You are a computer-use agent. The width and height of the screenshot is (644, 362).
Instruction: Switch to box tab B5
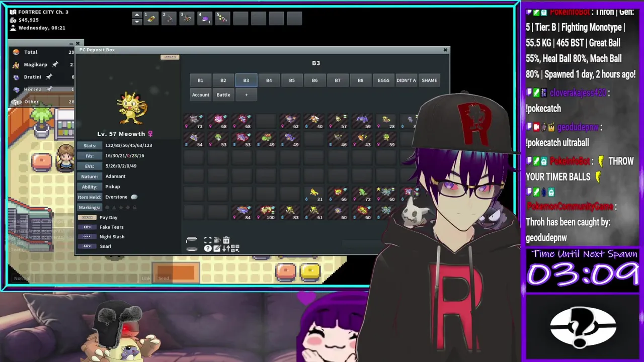[x=292, y=80]
